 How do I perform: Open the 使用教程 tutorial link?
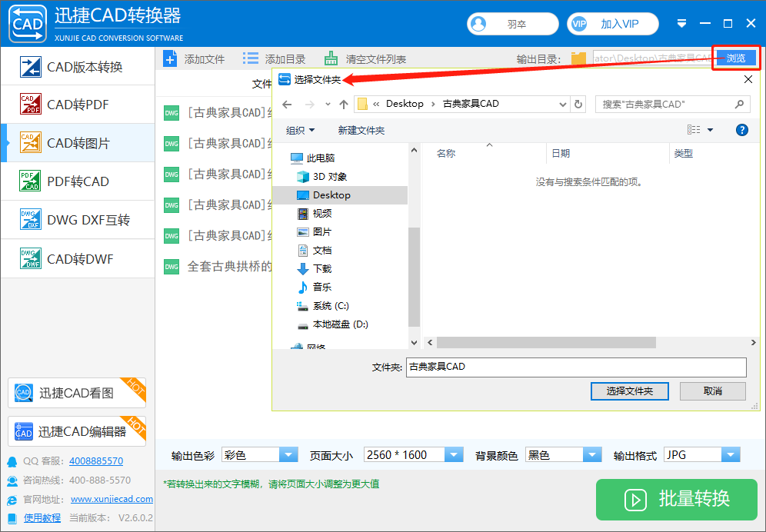(42, 518)
